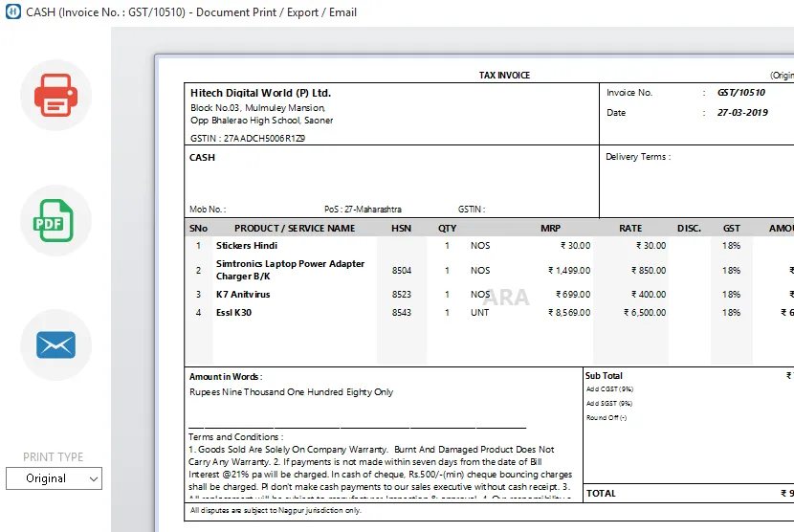Click invoice number GST/10510 in the preview
This screenshot has width=794, height=532.
[741, 93]
